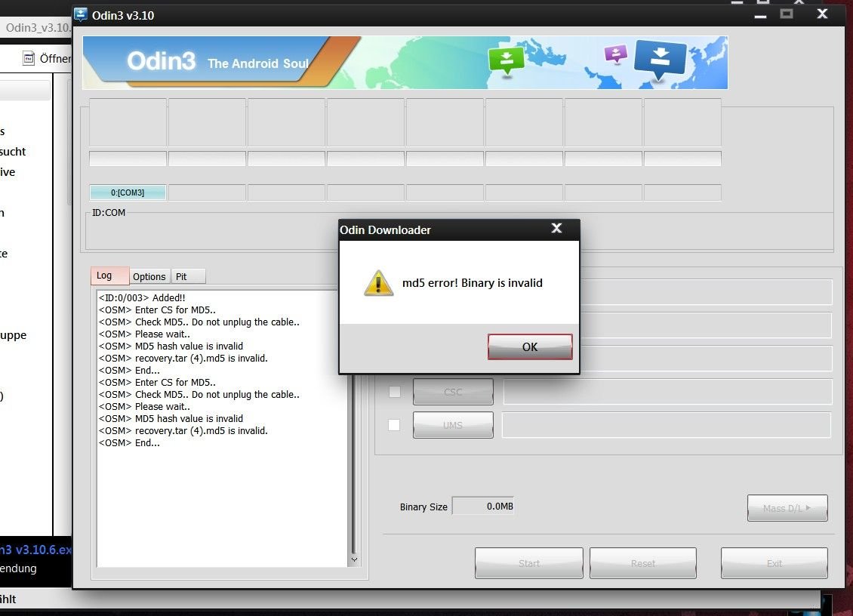Click the 'ID:COM' label
Viewport: 853px width, 616px height.
click(109, 213)
